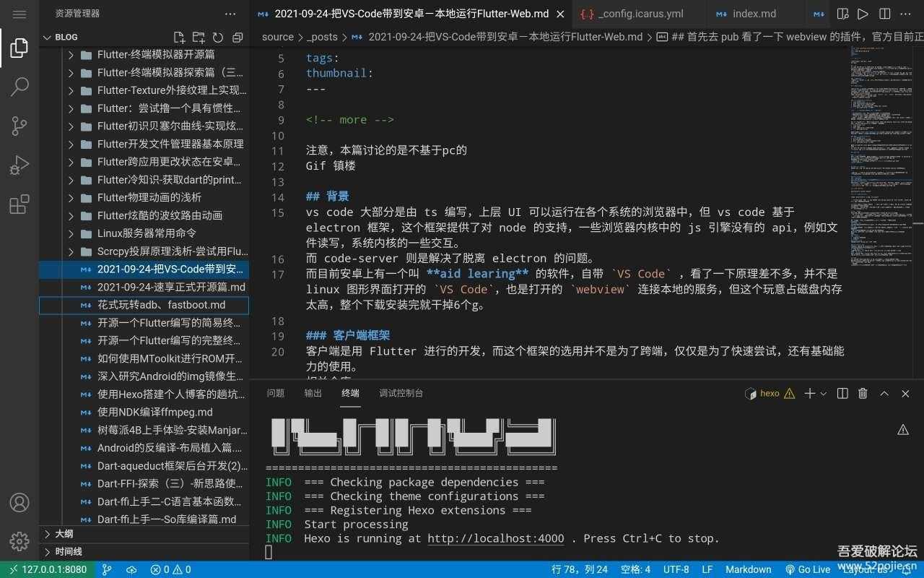Open file 花式玩转adb、fastboot.md
Viewport: 924px width, 578px height.
(x=144, y=305)
